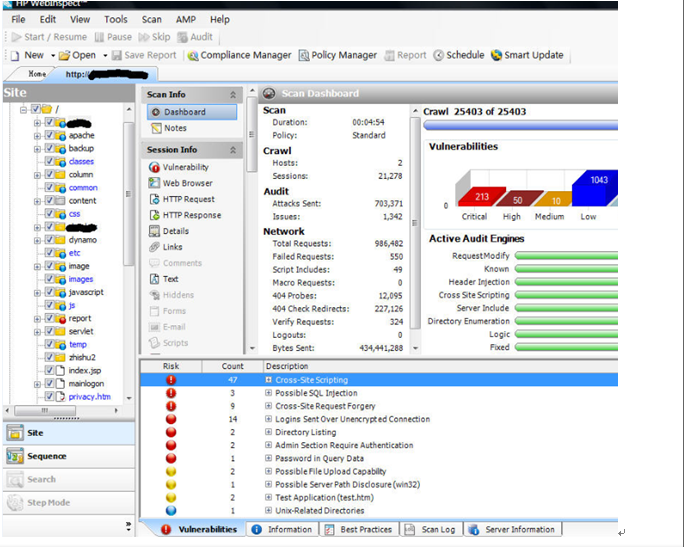This screenshot has width=684, height=547.
Task: Open the Scan menu
Action: tap(151, 19)
